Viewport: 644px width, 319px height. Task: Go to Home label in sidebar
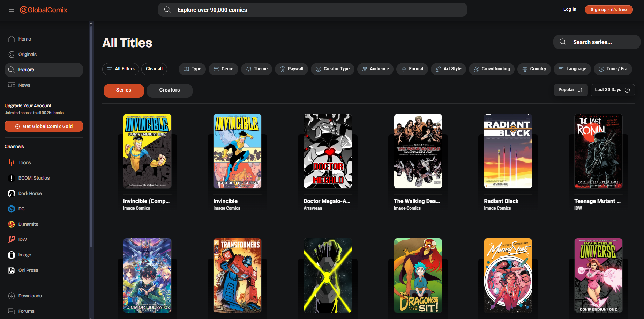click(x=25, y=39)
